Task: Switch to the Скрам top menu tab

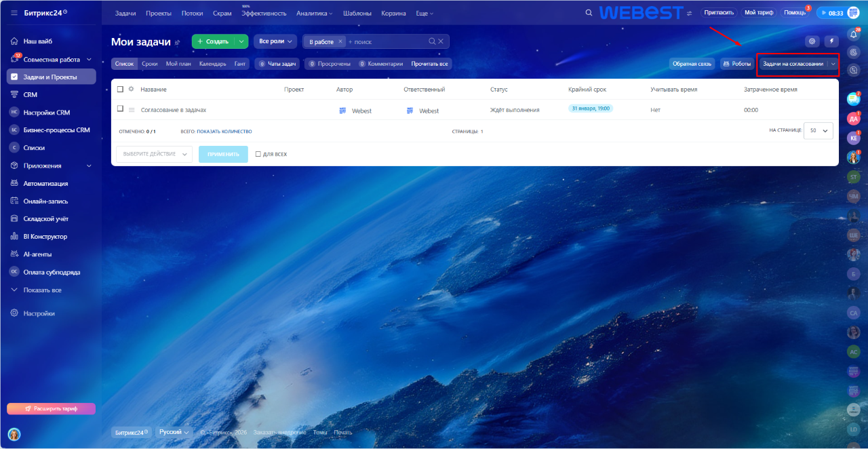Action: [x=222, y=13]
